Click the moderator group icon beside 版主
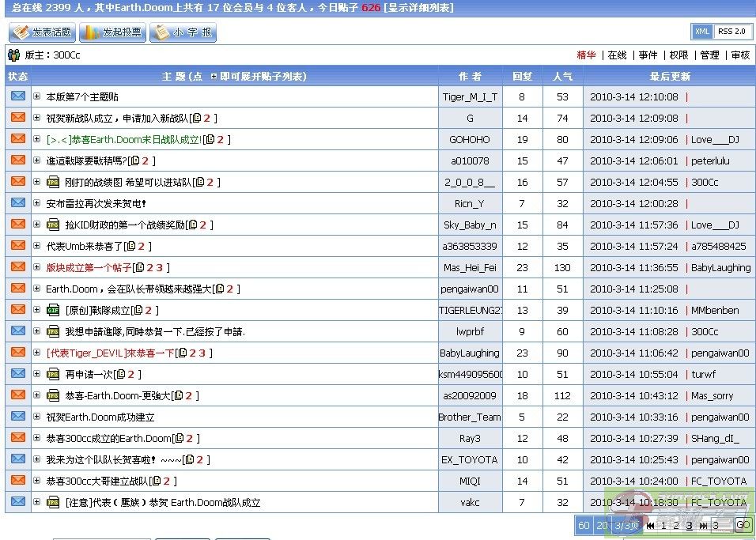The image size is (756, 540). [13, 55]
